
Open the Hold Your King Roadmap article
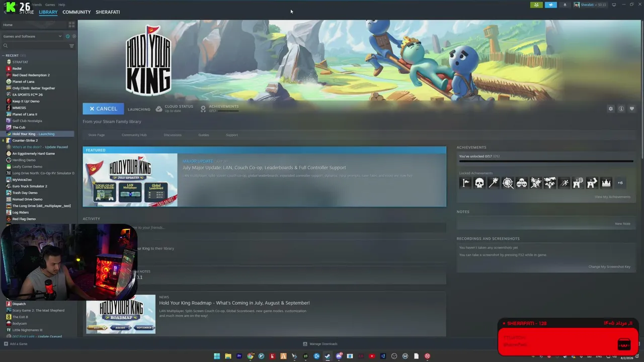(x=234, y=303)
